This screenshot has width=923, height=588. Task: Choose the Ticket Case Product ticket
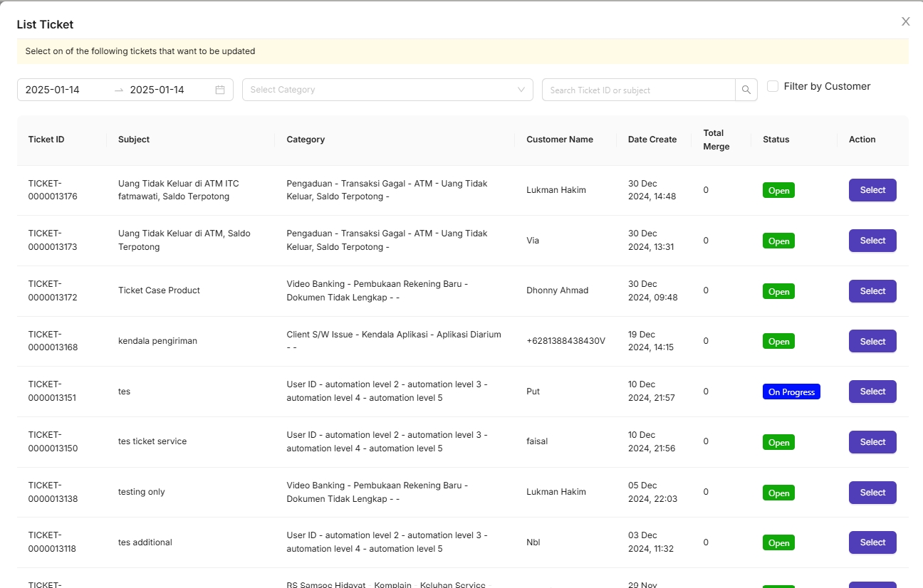coord(872,291)
